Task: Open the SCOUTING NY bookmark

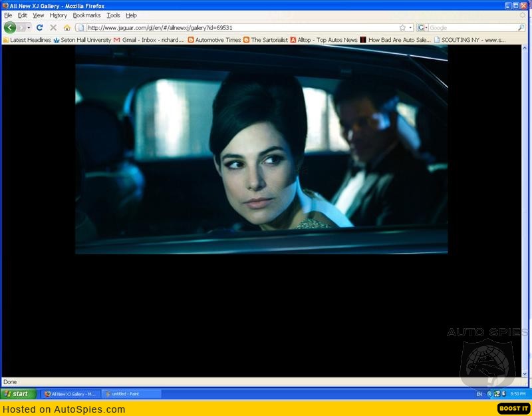Action: click(x=470, y=40)
